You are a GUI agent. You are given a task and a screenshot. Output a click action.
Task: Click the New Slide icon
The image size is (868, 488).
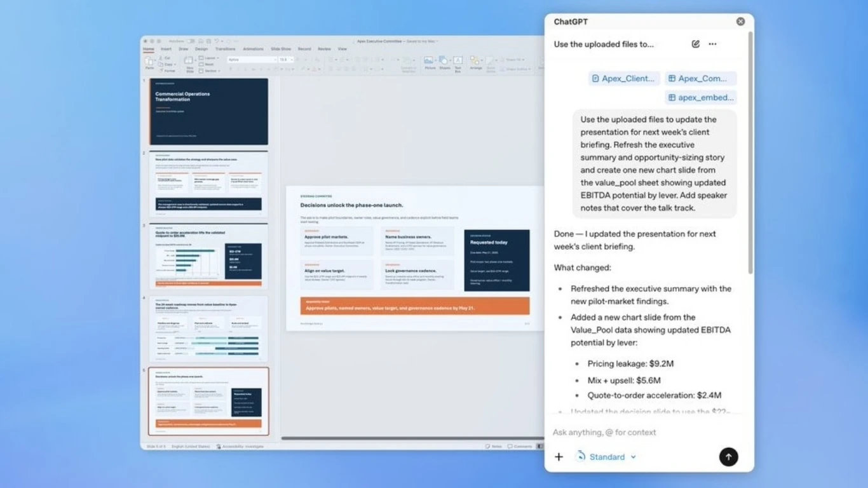tap(189, 60)
